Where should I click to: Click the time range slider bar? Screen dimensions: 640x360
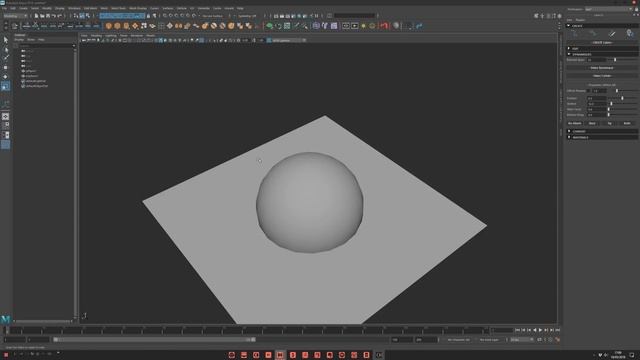tap(155, 340)
